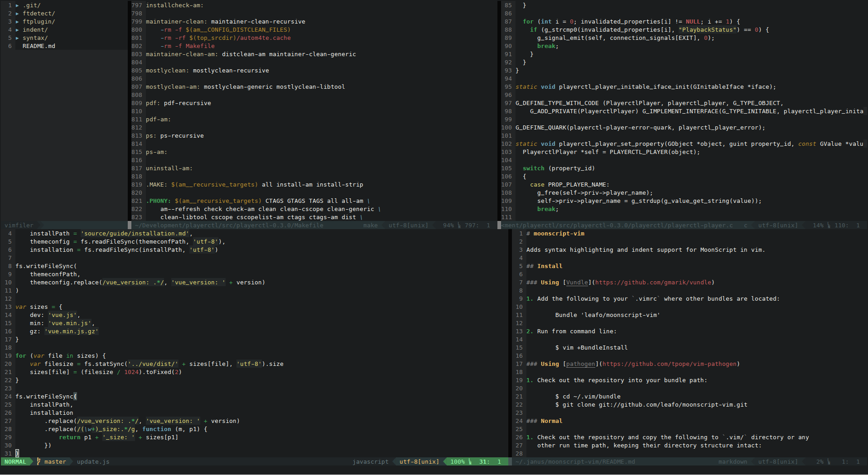Click the '-rm -f Makefile' line
The width and height of the screenshot is (868, 475).
(x=188, y=46)
